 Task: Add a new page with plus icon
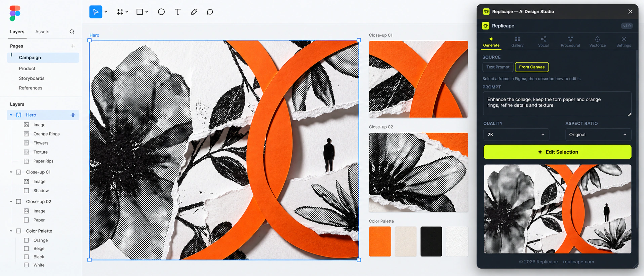[x=73, y=46]
